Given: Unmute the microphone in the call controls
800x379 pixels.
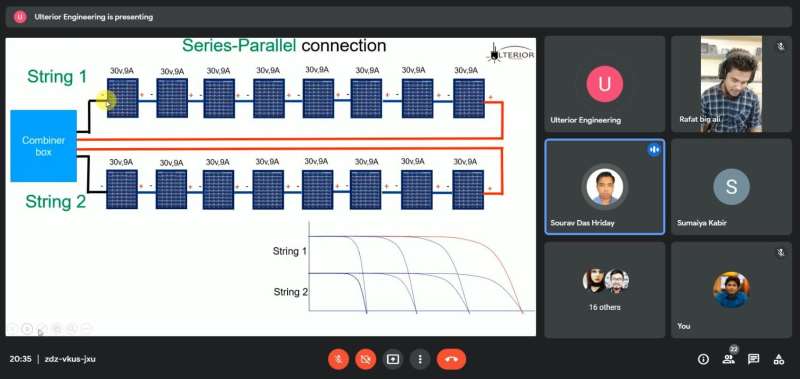Looking at the screenshot, I should coord(338,359).
